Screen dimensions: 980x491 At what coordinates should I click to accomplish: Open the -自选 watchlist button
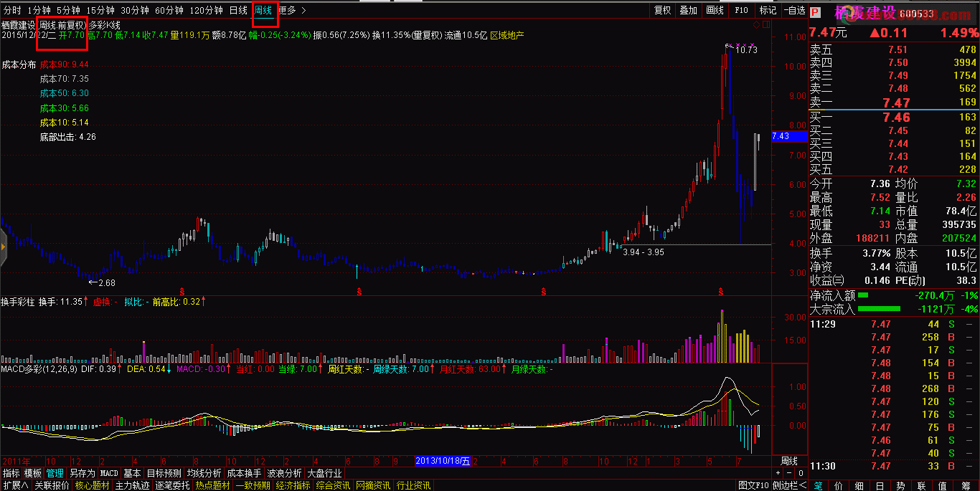[x=793, y=10]
